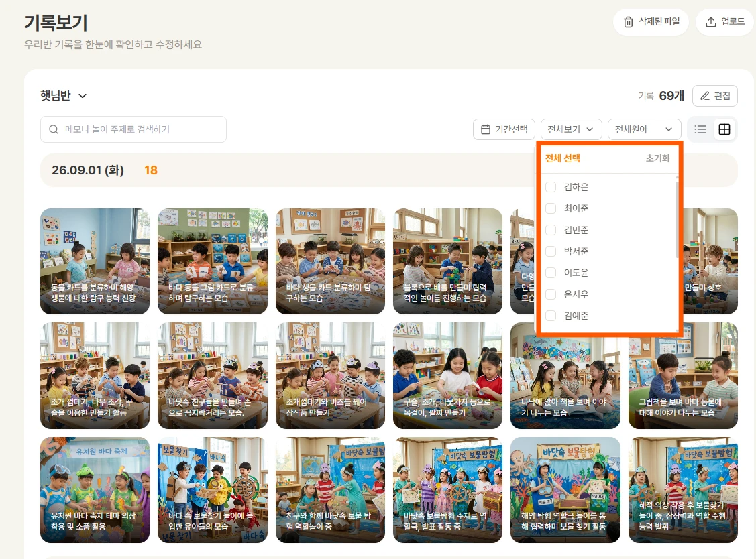This screenshot has width=756, height=559.
Task: Click the magnifier search icon
Action: click(54, 129)
